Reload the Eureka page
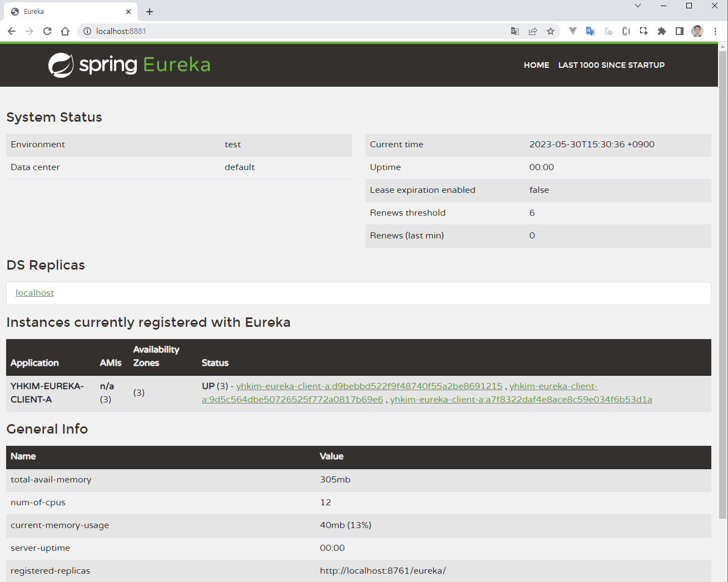This screenshot has width=728, height=582. pos(47,31)
